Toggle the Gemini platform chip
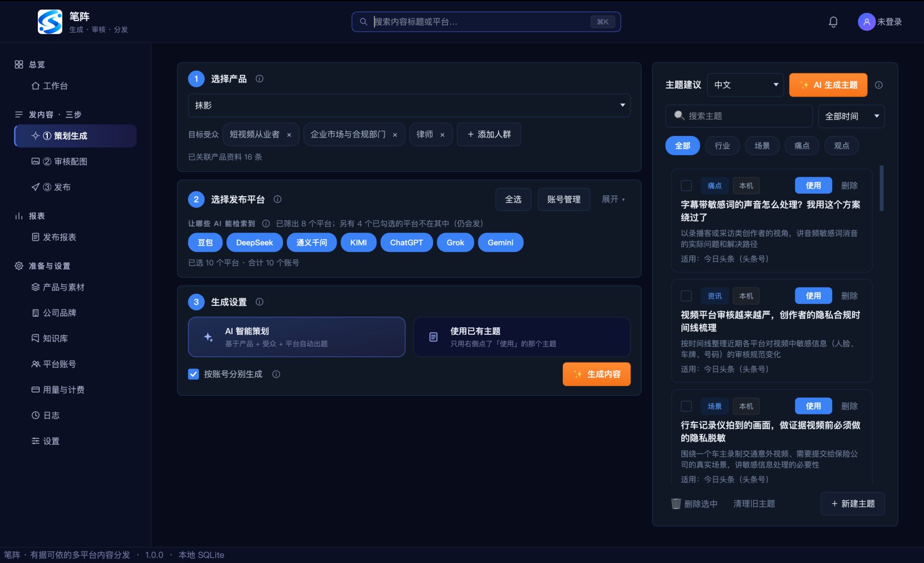This screenshot has height=563, width=924. pos(500,242)
